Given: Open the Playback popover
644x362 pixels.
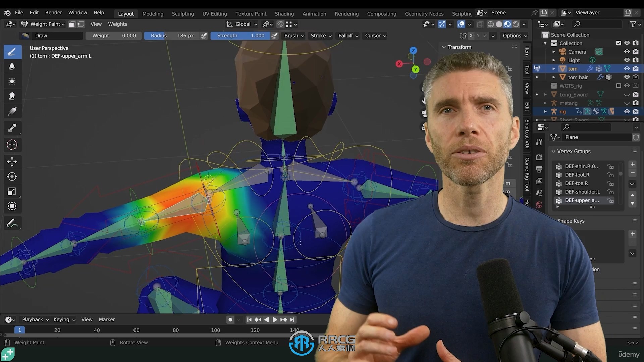Looking at the screenshot, I should tap(35, 320).
